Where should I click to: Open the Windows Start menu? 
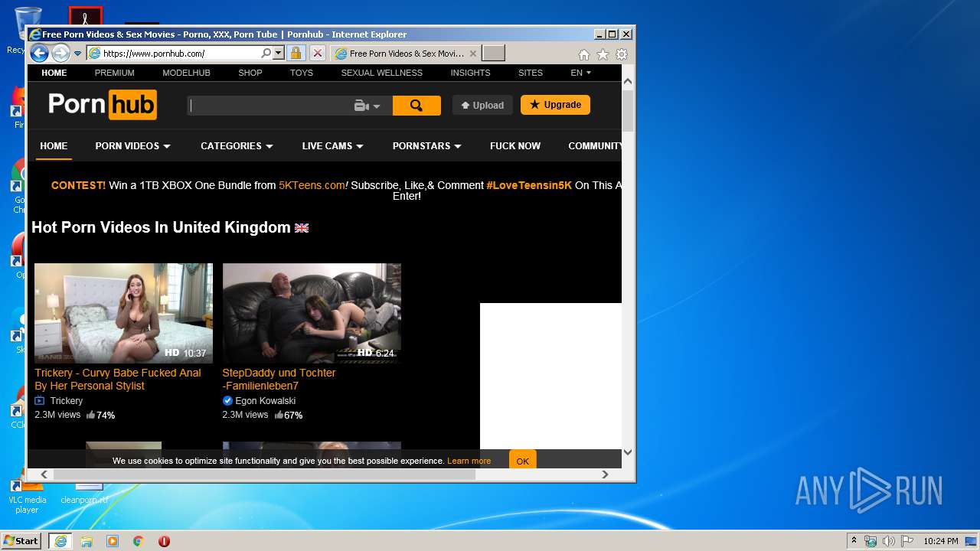[21, 541]
